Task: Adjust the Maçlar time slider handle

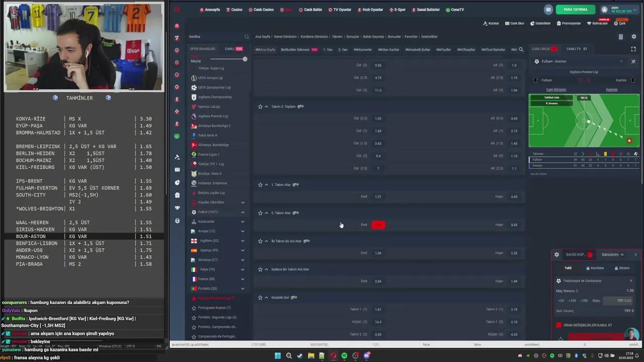Action: click(x=245, y=59)
